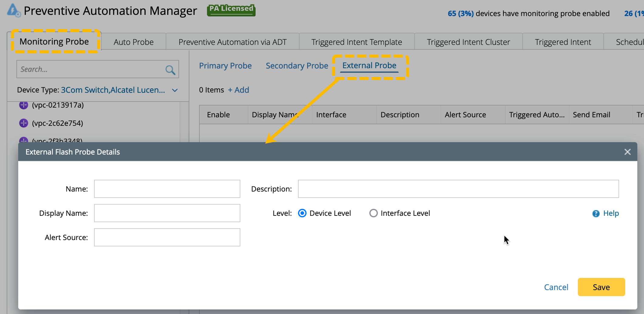
Task: Click the vpc-2c62e754 device node icon
Action: click(x=23, y=123)
